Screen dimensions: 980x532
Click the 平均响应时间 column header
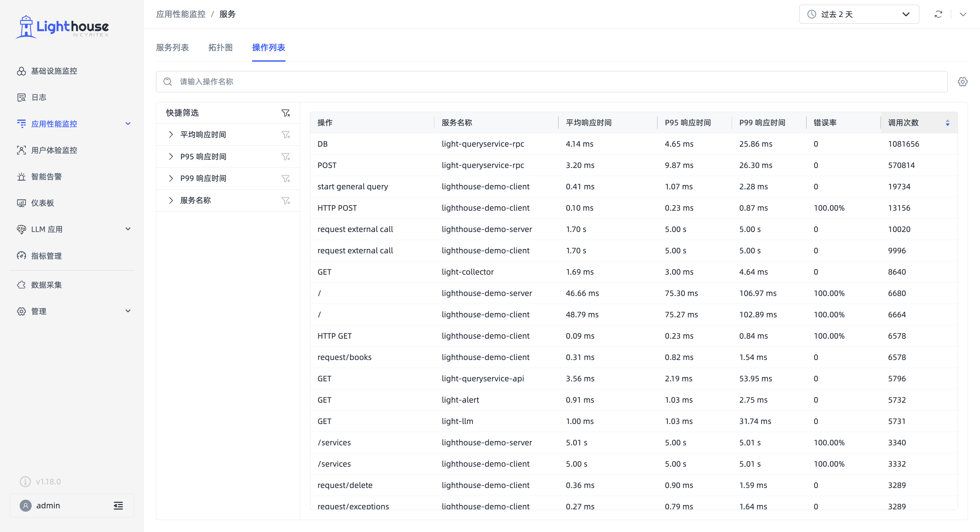tap(589, 123)
